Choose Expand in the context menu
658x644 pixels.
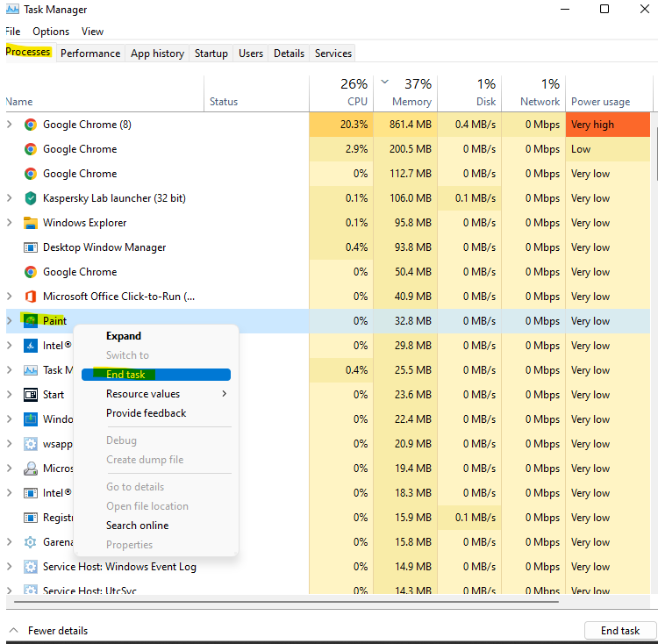(x=124, y=336)
